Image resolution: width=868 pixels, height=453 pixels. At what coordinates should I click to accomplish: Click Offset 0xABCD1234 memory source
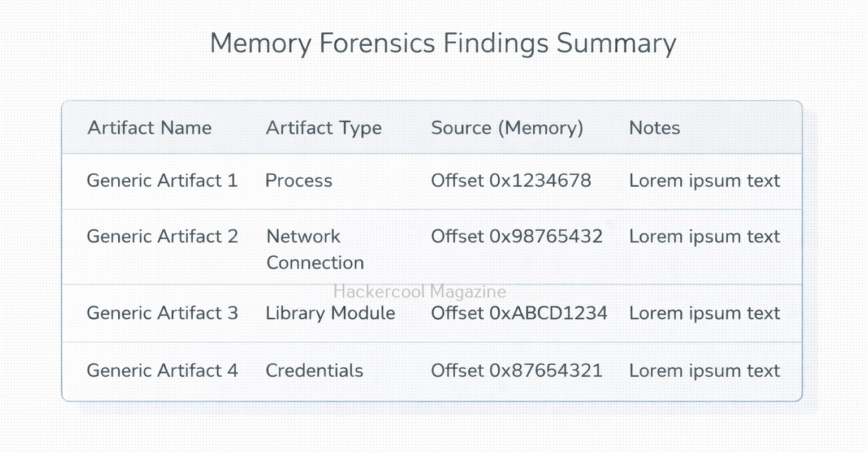pos(519,313)
